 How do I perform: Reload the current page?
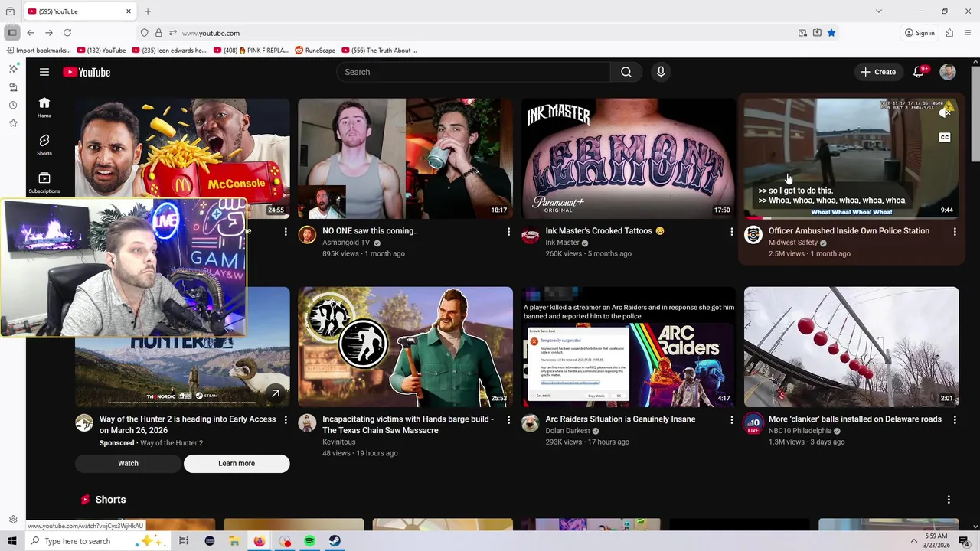pos(67,33)
